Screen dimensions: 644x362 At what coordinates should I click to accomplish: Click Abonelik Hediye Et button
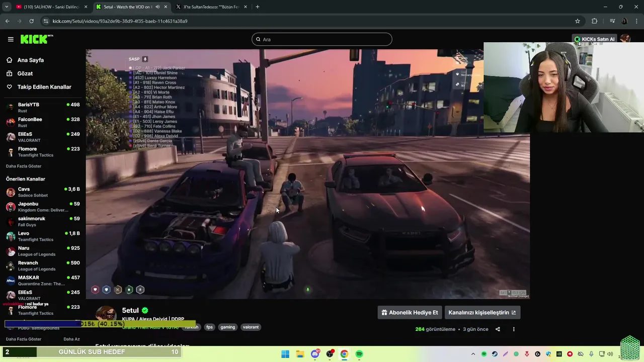410,312
